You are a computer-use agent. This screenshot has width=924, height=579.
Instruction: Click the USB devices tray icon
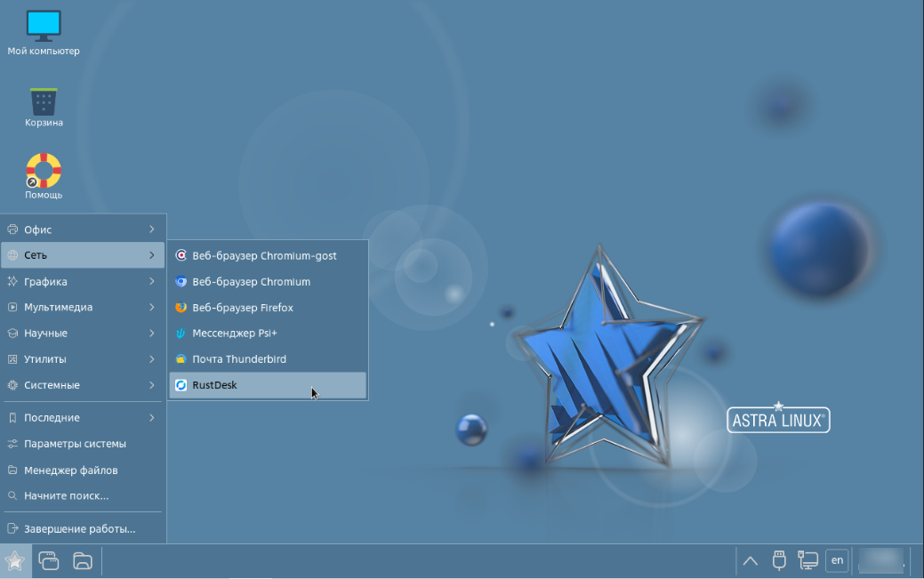pyautogui.click(x=778, y=560)
